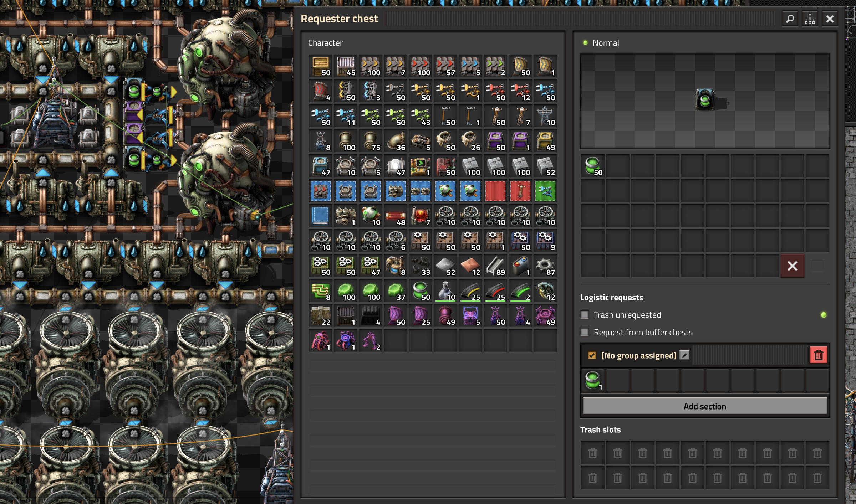Viewport: 856px width, 504px height.
Task: Pick the stone brick stack of 52
Action: 545,166
